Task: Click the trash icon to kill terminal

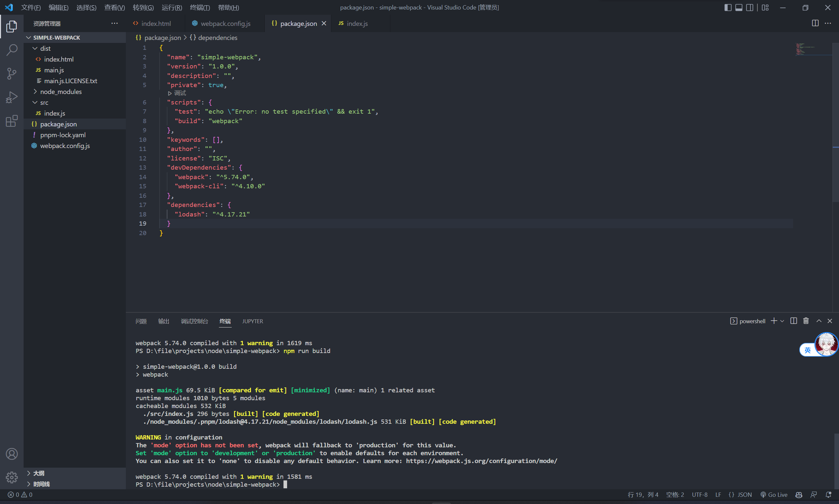Action: 806,321
